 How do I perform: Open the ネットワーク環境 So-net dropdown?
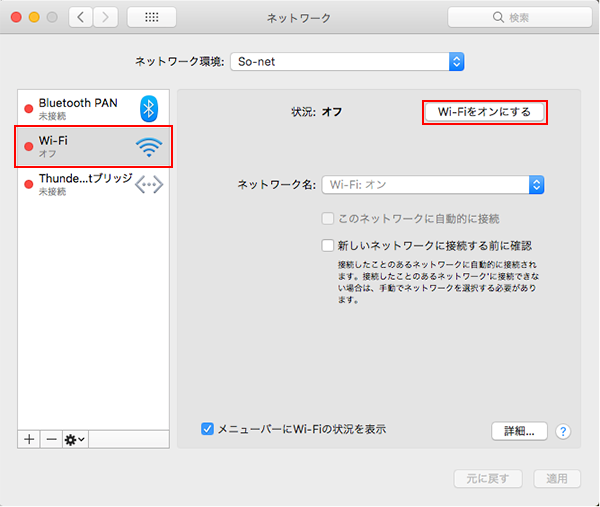coord(347,61)
